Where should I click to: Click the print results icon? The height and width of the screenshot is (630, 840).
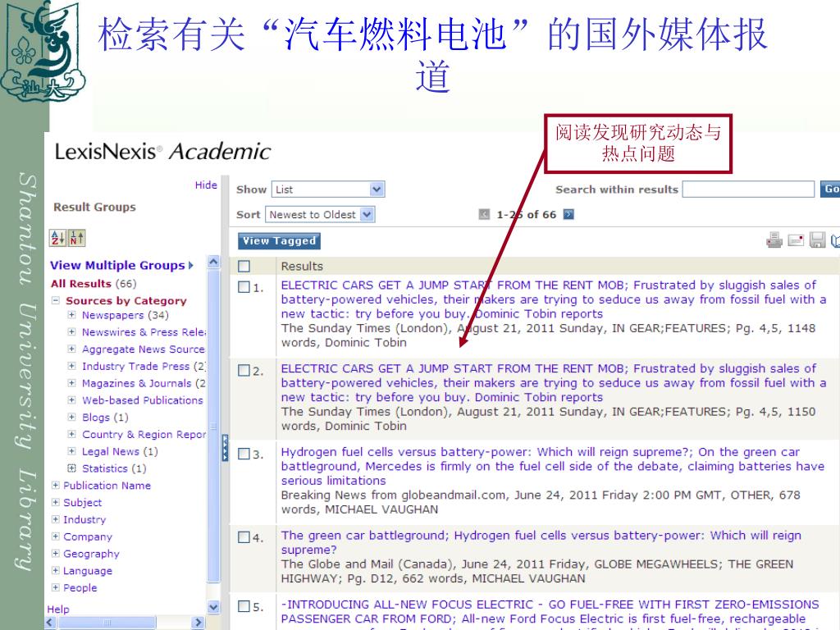[x=774, y=240]
